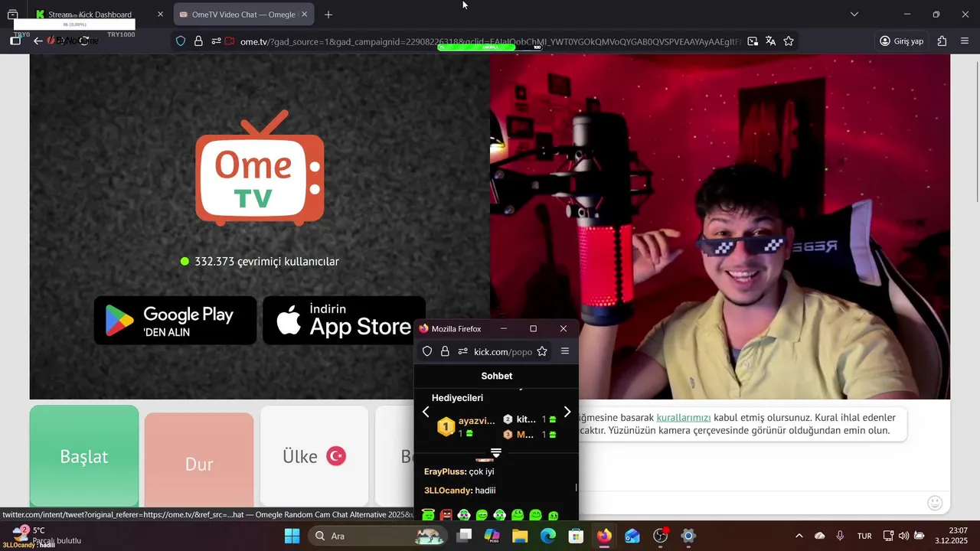The height and width of the screenshot is (551, 980).
Task: Click the tracking protection shield icon
Action: pos(181,41)
